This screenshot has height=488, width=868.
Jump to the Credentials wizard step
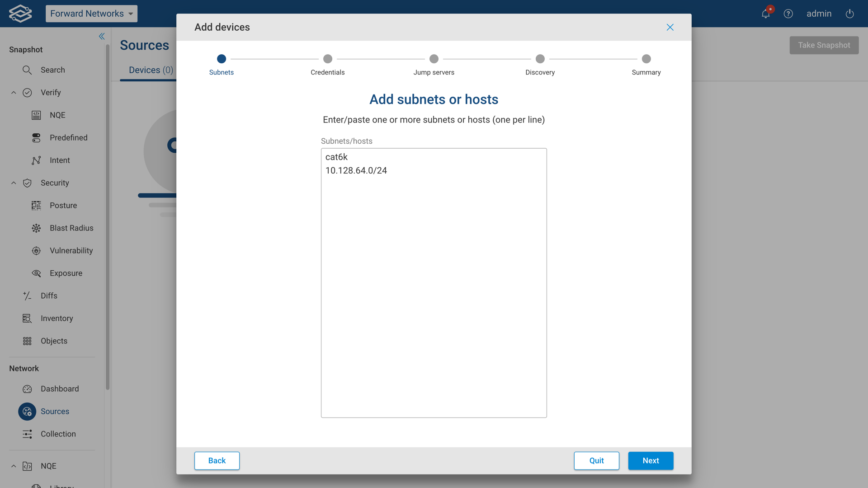point(327,59)
